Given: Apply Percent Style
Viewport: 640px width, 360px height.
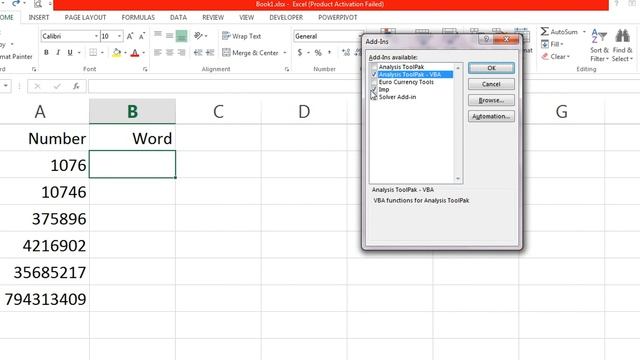Looking at the screenshot, I should (318, 53).
